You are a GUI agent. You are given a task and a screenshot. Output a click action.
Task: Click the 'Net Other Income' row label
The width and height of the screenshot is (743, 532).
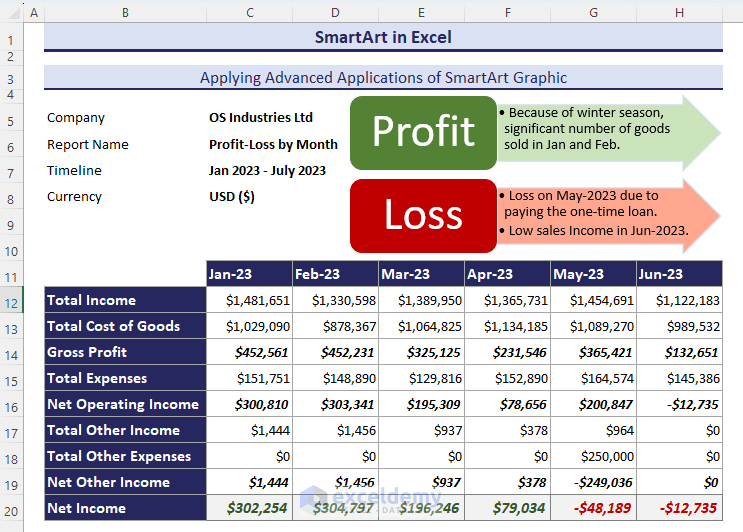126,482
